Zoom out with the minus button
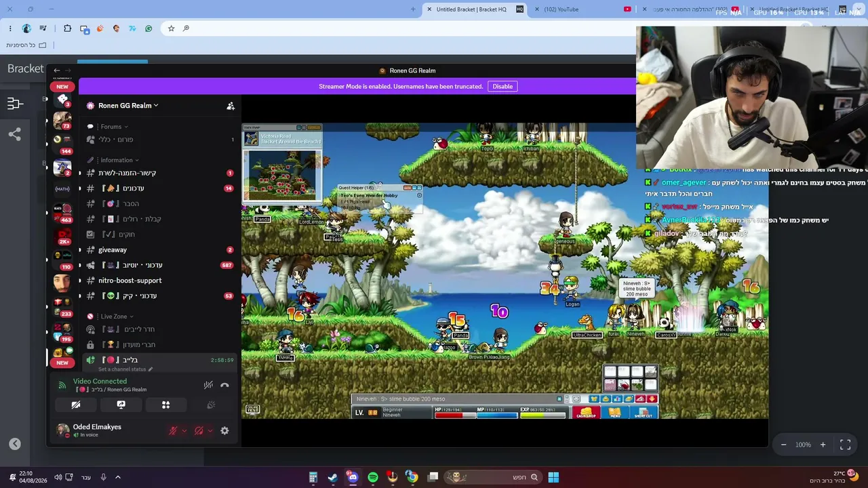Viewport: 868px width, 488px height. 783,445
